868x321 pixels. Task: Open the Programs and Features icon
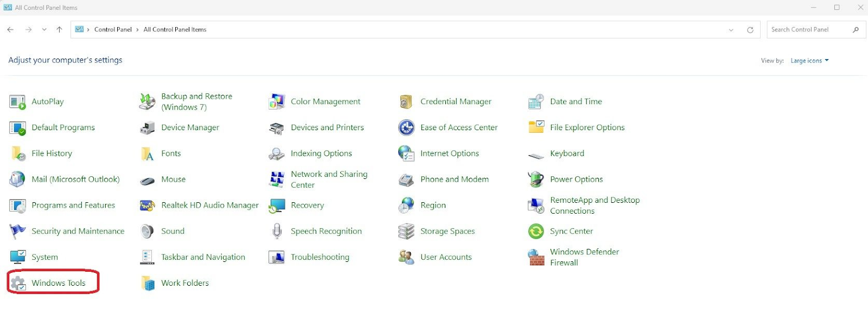point(17,206)
